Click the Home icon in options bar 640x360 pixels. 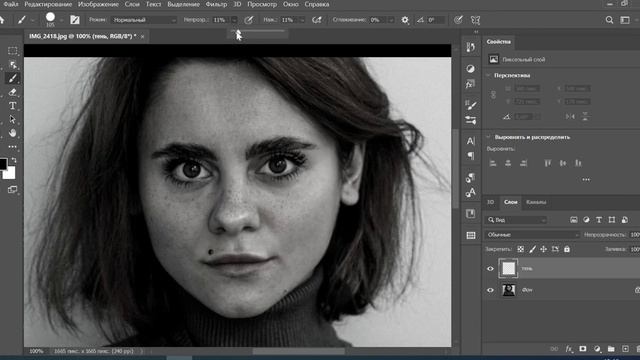click(x=2, y=20)
